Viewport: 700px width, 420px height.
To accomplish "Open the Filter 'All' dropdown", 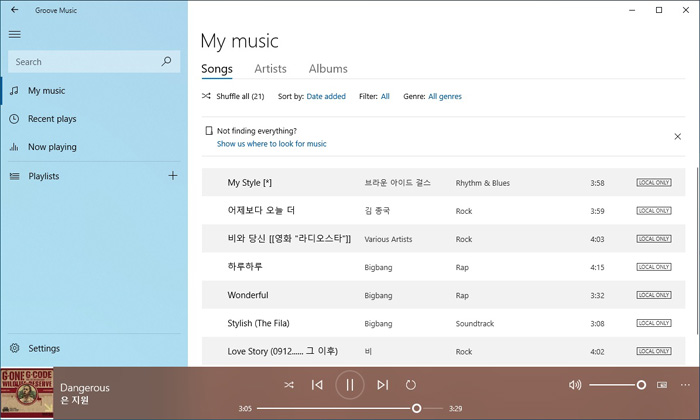I will (x=385, y=97).
